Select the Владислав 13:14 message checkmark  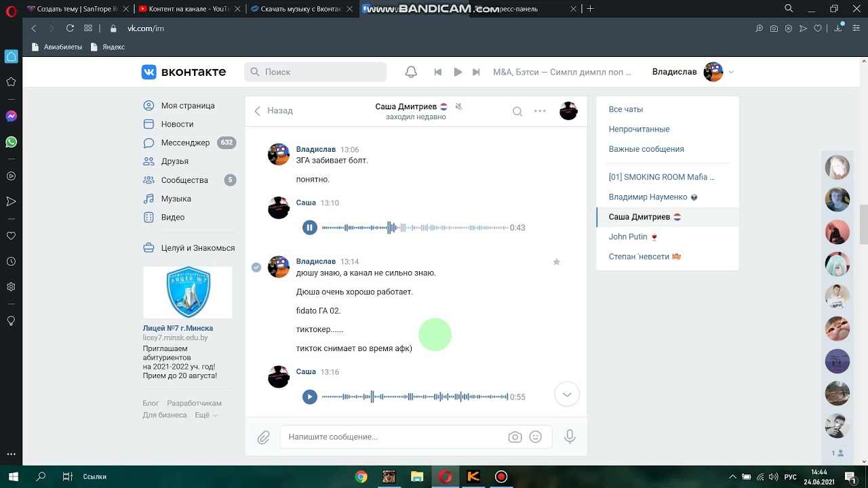click(256, 267)
